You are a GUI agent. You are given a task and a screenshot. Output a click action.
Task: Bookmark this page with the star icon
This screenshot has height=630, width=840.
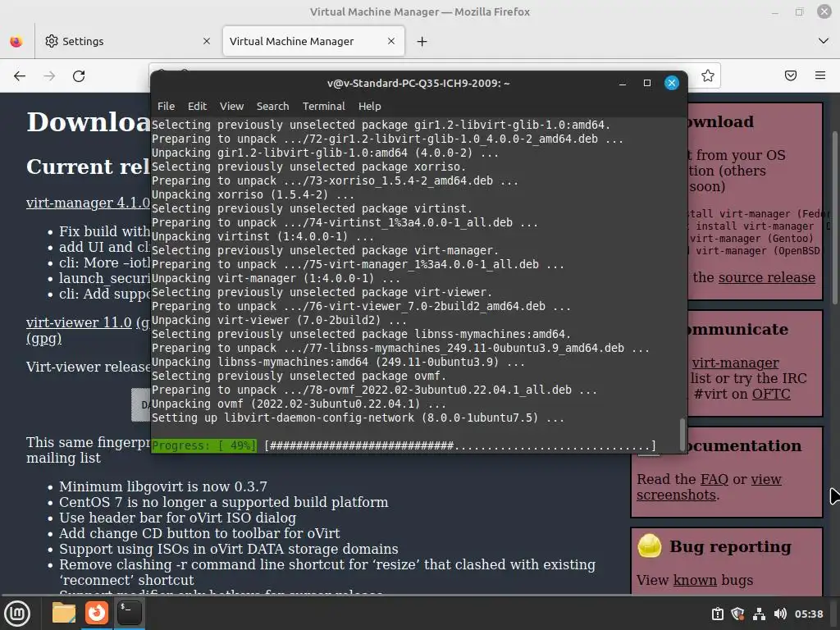click(708, 75)
